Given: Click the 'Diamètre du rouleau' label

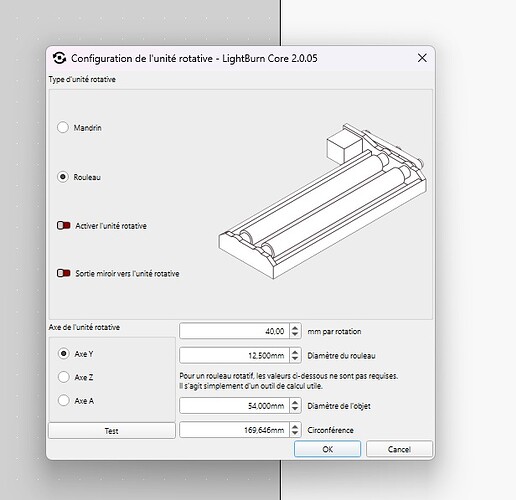Looking at the screenshot, I should 341,356.
